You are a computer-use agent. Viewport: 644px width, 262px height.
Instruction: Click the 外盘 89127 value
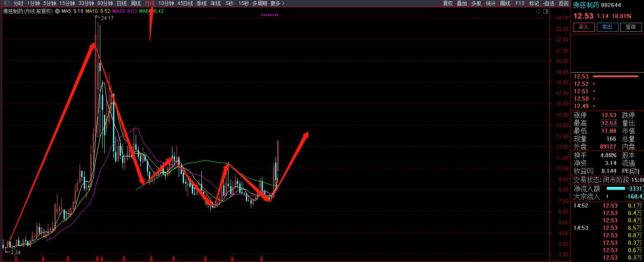point(608,146)
